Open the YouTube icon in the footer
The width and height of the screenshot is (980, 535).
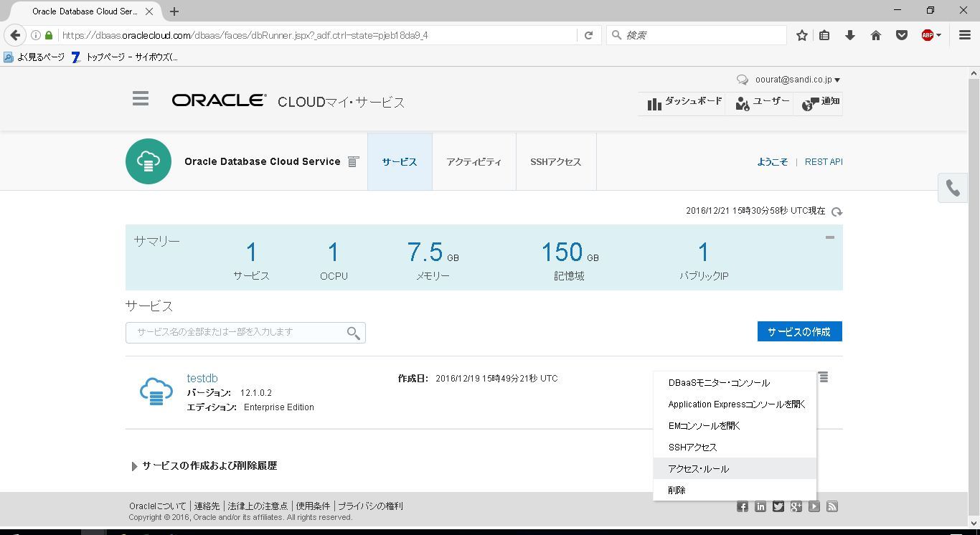point(814,507)
